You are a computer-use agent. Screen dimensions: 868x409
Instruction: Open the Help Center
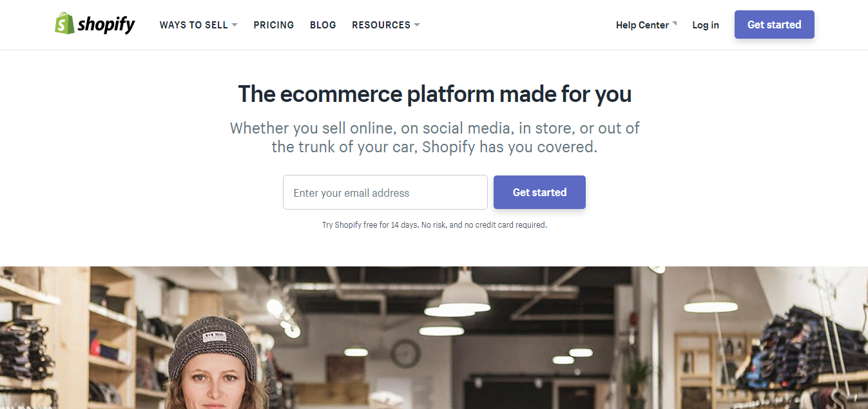click(x=642, y=25)
